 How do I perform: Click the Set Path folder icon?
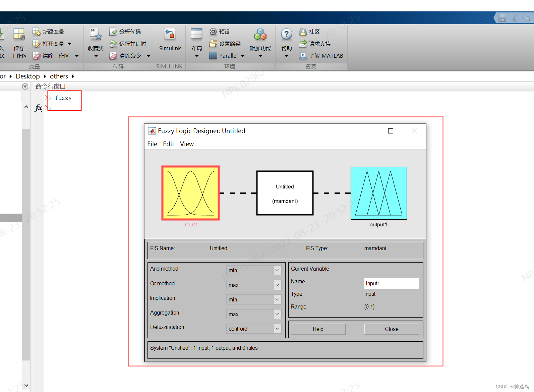point(213,44)
